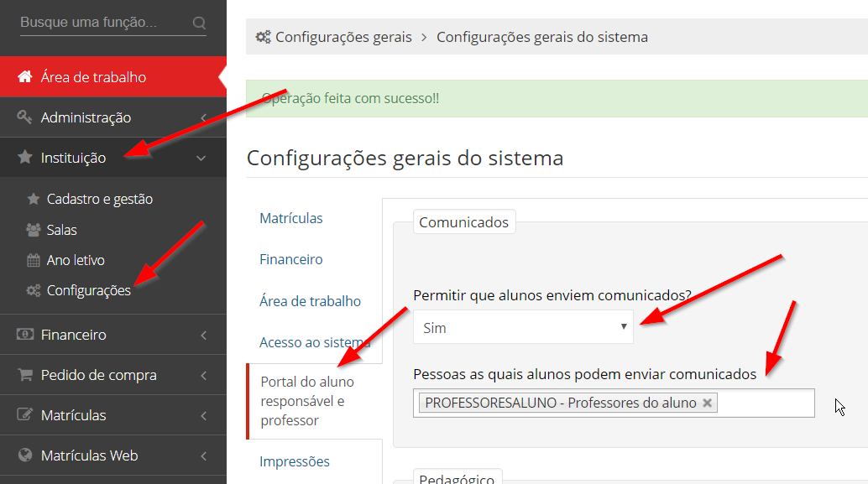The image size is (868, 484).
Task: Click the key icon next to Administração
Action: coord(25,117)
